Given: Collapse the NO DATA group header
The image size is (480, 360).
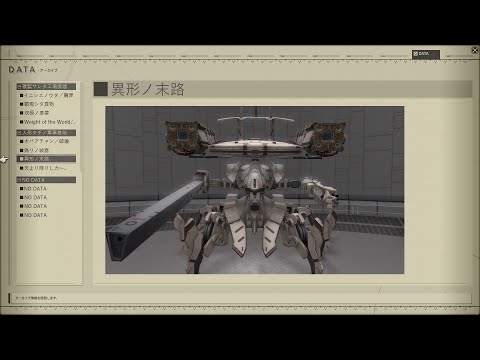Looking at the screenshot, I should pyautogui.click(x=46, y=180).
